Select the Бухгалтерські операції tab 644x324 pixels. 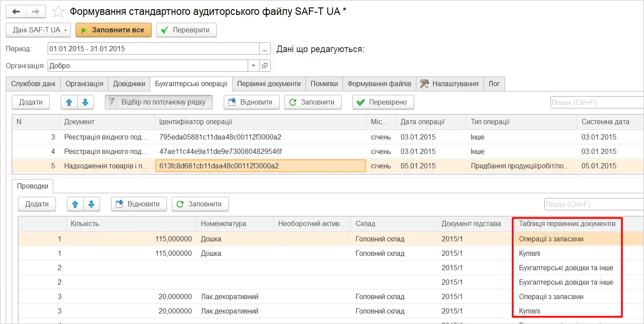pyautogui.click(x=191, y=84)
